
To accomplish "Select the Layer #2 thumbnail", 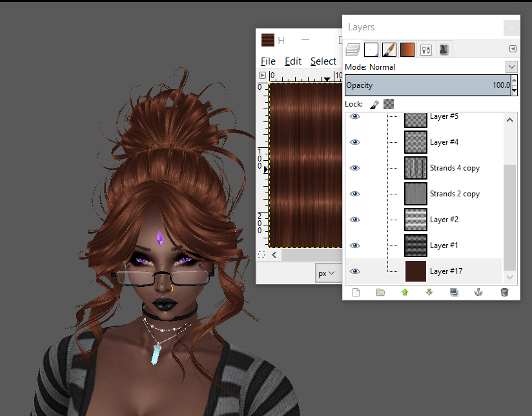I will 416,220.
